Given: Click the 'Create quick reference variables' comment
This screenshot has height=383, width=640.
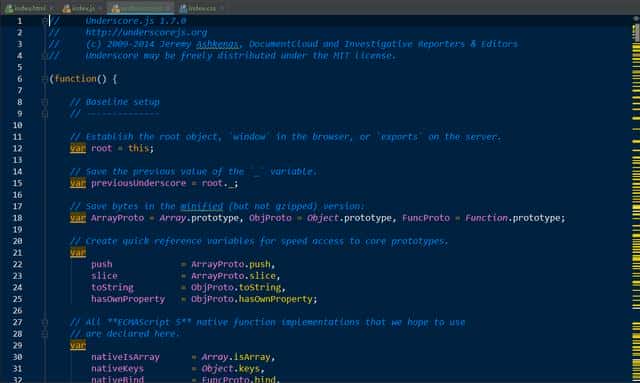Looking at the screenshot, I should (259, 241).
